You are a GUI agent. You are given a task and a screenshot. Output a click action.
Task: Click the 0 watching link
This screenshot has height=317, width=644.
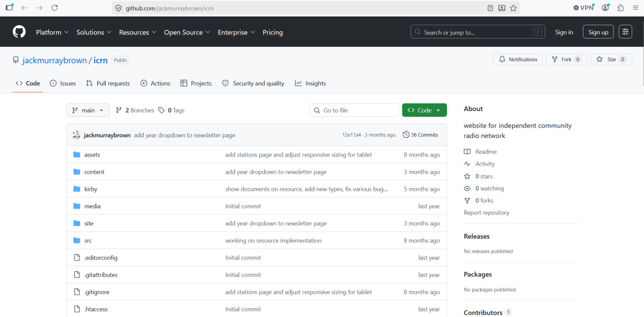point(484,189)
